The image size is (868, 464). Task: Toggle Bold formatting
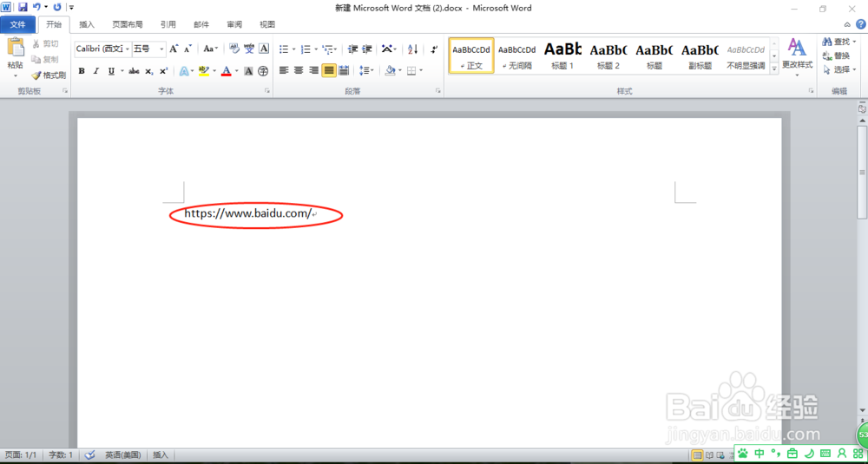82,71
